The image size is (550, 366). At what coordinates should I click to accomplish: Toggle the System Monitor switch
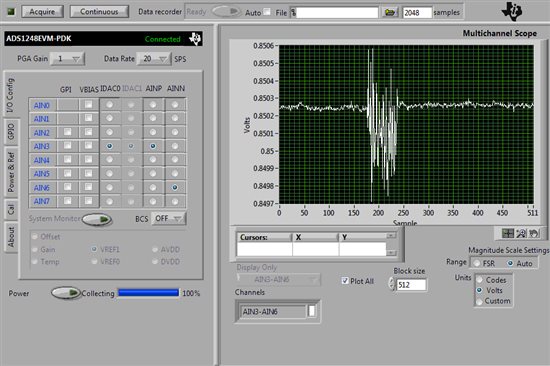coord(97,219)
